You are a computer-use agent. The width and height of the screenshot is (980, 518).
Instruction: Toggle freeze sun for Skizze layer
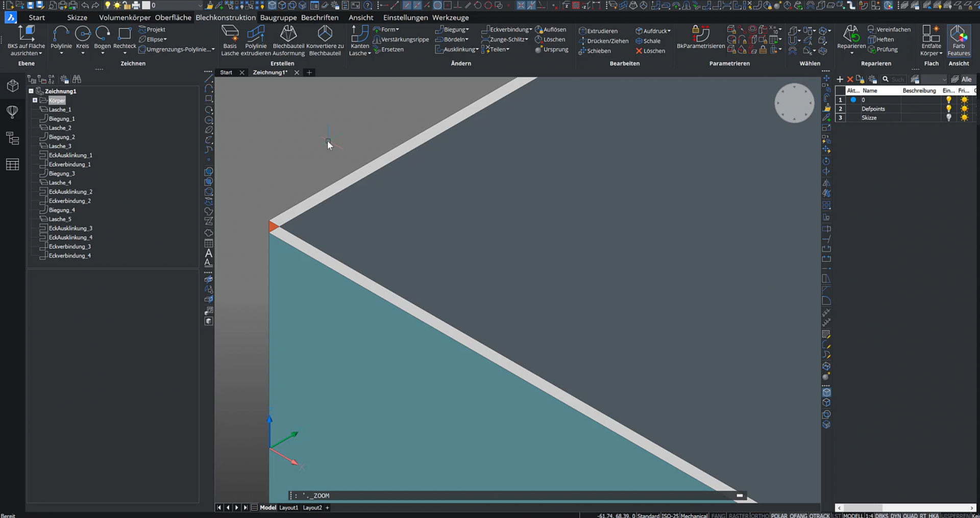(x=964, y=117)
